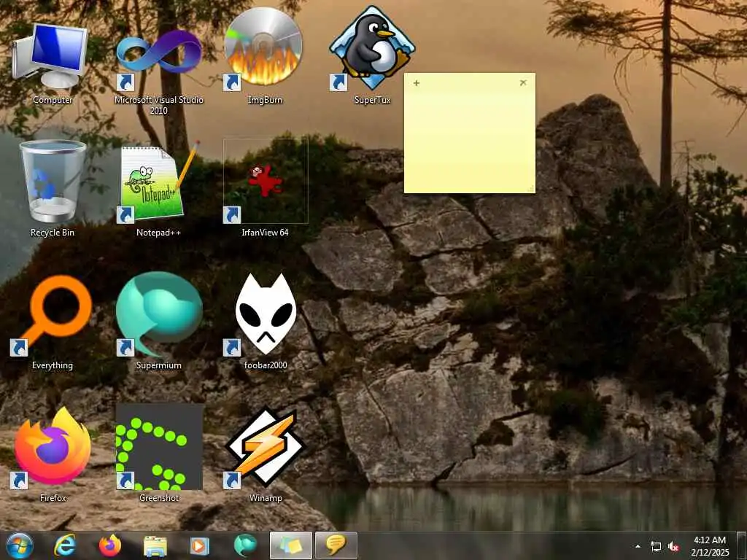Click the SuperTux penguin shortcut
This screenshot has height=560, width=747.
372,47
